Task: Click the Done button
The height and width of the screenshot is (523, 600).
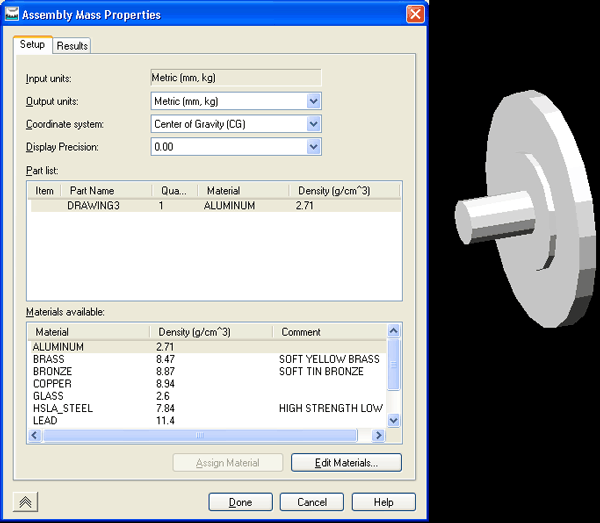Action: [x=240, y=502]
